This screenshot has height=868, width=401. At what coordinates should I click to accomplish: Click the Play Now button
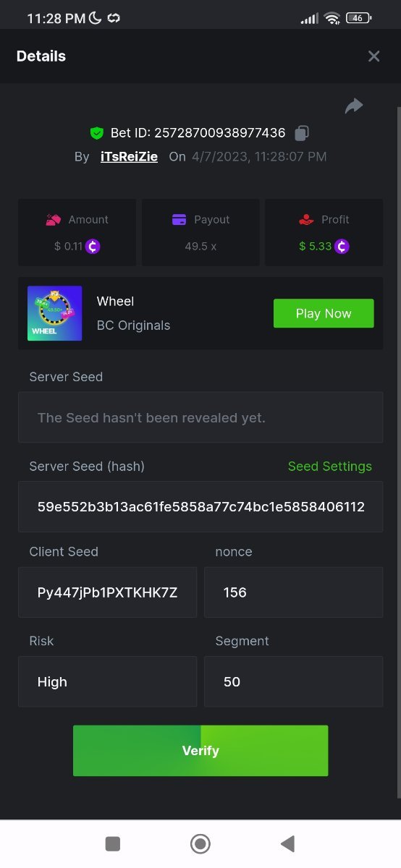click(324, 313)
